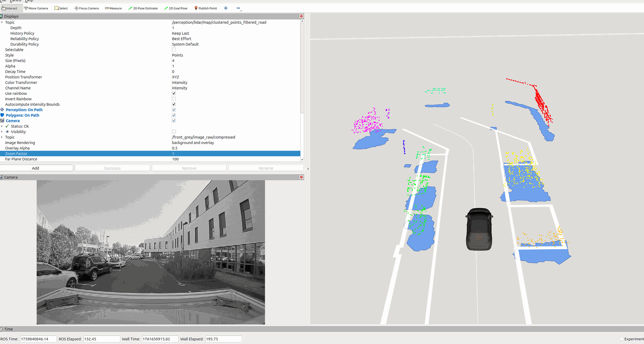Select the 2D Goal Pose tool

pos(176,8)
